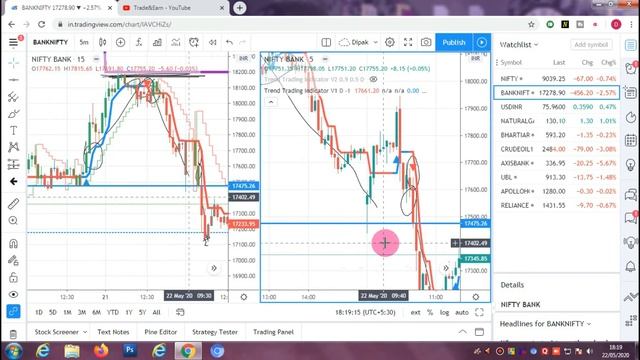Image resolution: width=640 pixels, height=360 pixels.
Task: Select the USDINR watchlist row
Action: point(557,107)
